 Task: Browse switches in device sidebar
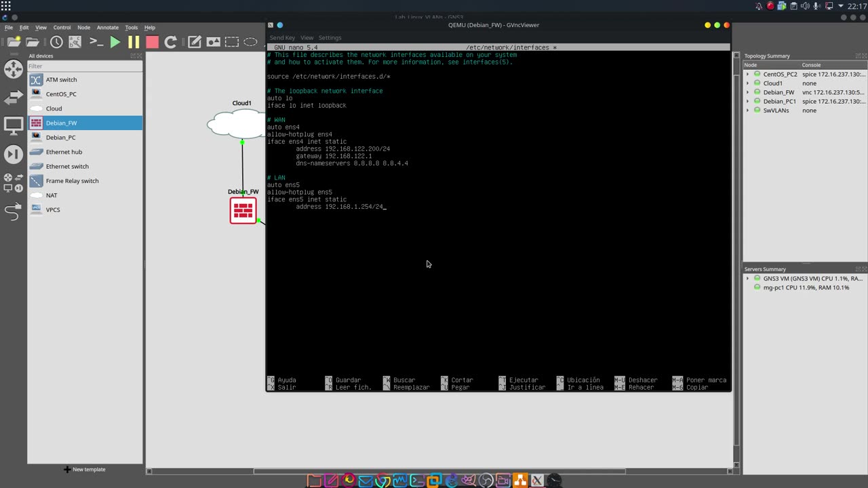(x=14, y=98)
